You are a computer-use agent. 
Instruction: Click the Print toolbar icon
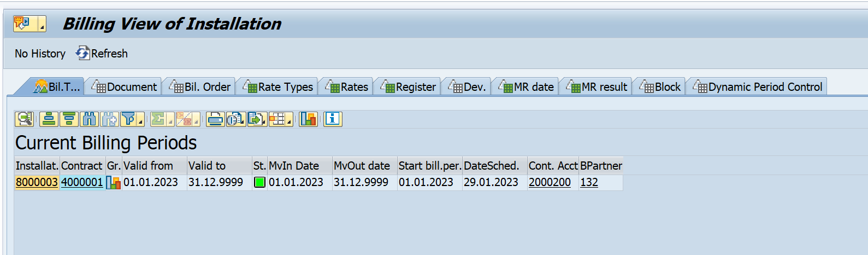tap(215, 119)
